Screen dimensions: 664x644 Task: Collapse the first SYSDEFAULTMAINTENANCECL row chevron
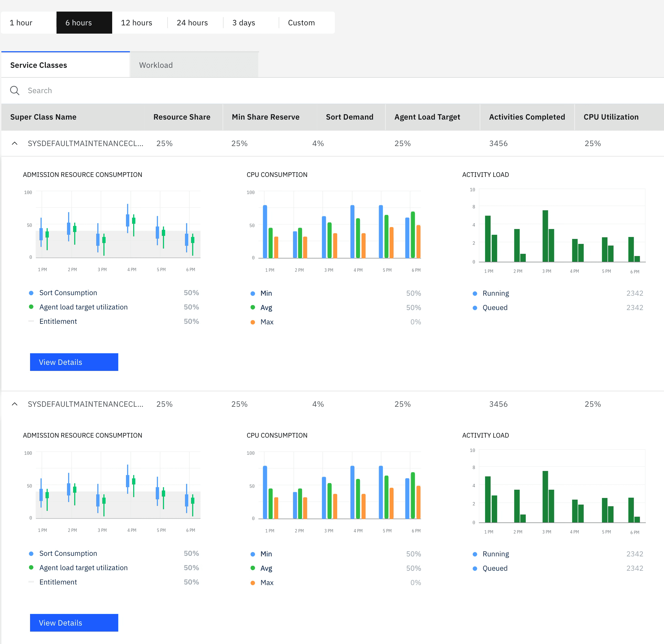click(15, 143)
